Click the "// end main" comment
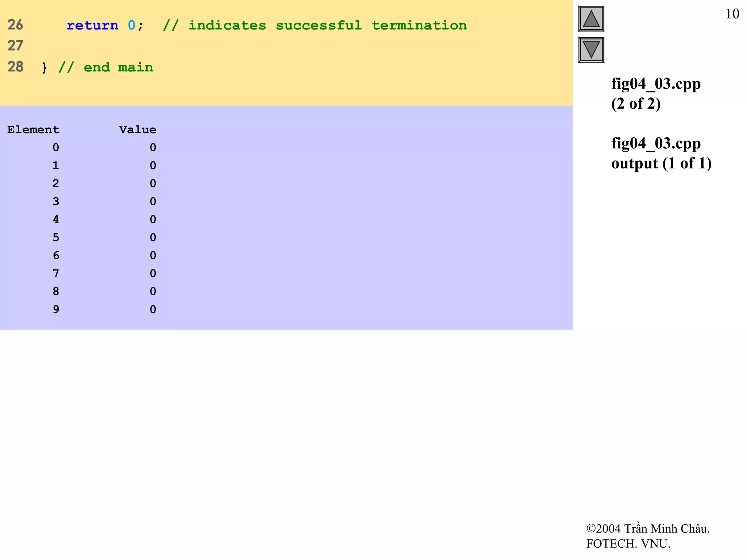This screenshot has height=560, width=747. pyautogui.click(x=106, y=67)
